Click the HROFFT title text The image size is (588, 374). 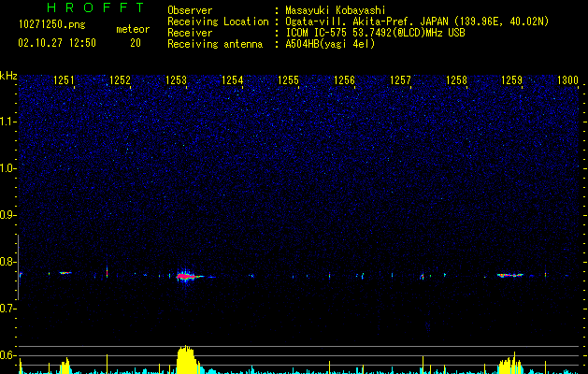(x=96, y=7)
